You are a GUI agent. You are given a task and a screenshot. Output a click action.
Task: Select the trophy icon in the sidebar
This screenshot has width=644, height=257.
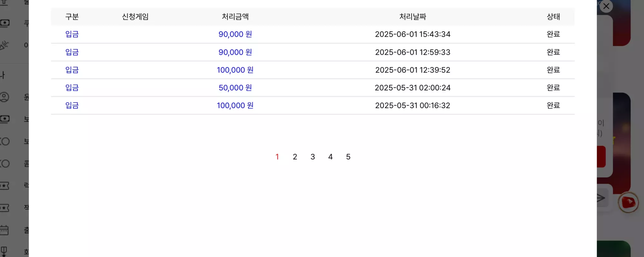[4, 251]
